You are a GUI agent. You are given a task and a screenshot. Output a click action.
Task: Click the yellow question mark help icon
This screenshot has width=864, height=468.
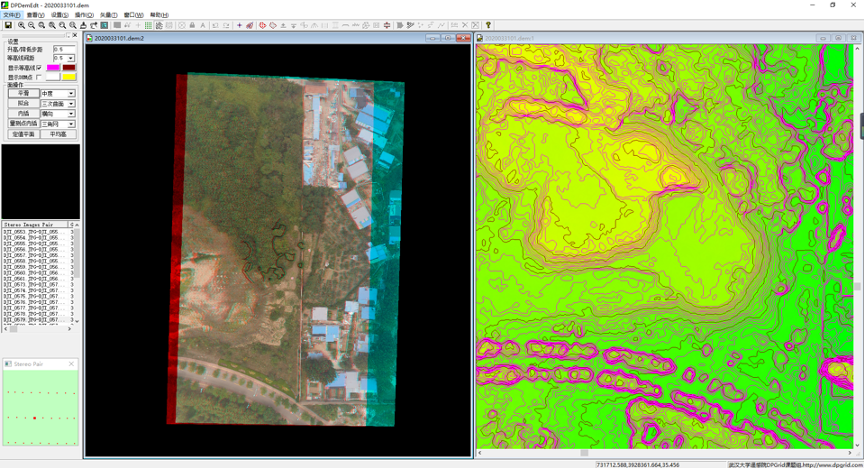point(488,25)
